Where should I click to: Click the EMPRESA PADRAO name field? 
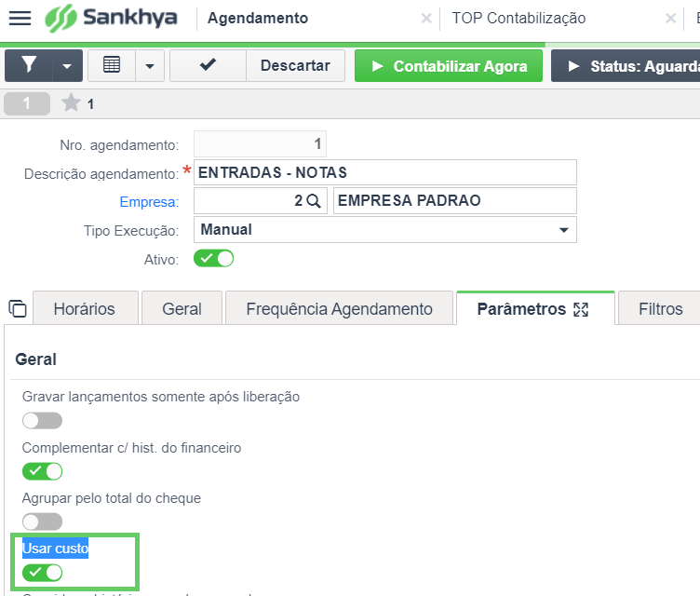tap(455, 200)
